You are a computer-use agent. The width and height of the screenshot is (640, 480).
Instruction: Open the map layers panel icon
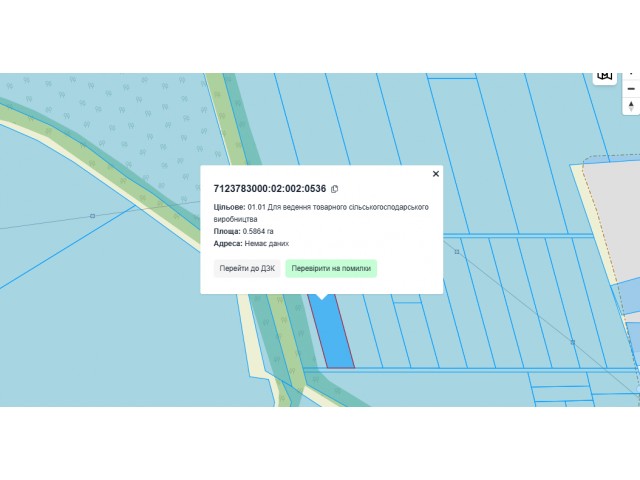point(604,77)
